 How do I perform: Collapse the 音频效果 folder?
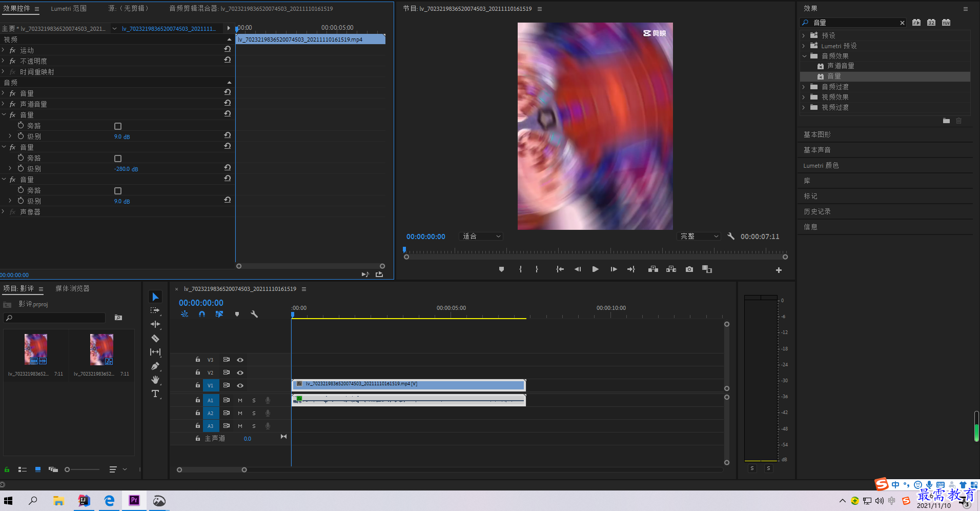[804, 56]
